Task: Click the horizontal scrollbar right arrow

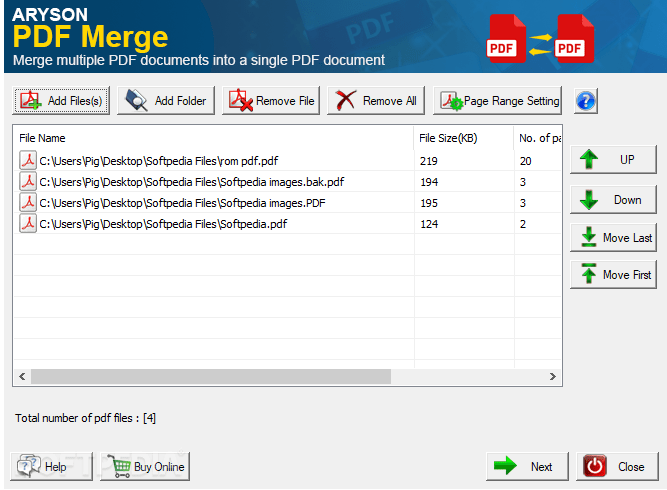Action: click(553, 376)
